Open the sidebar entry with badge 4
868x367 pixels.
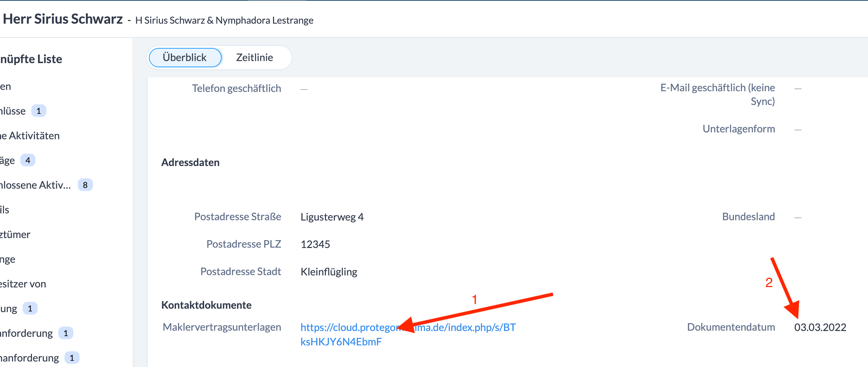click(9, 161)
